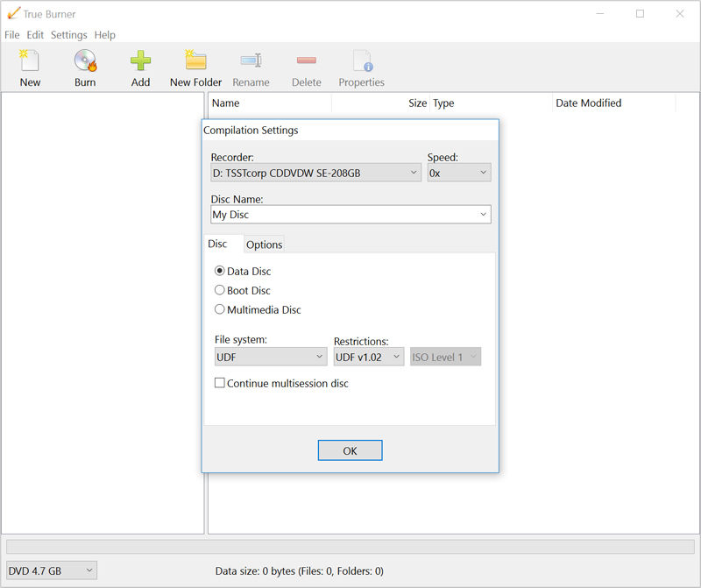This screenshot has width=701, height=588.
Task: Expand the Recorder drive dropdown
Action: pyautogui.click(x=315, y=173)
